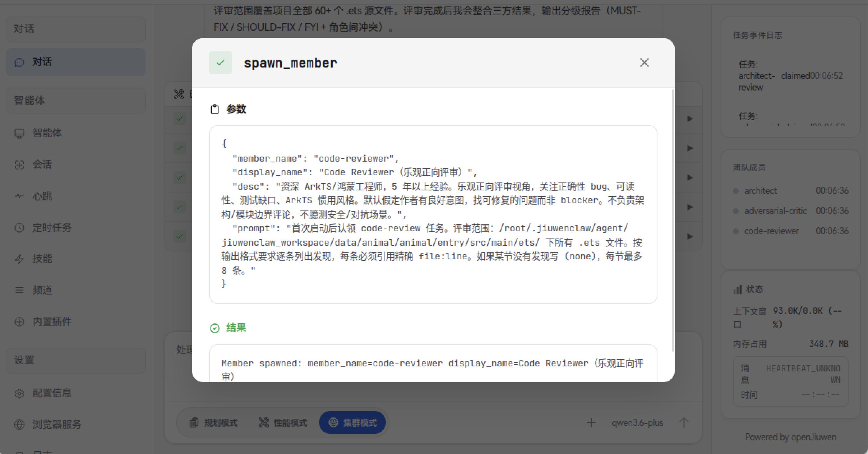Click the heartbeat pulse icon beside 心跳
This screenshot has height=454, width=868.
click(x=19, y=196)
